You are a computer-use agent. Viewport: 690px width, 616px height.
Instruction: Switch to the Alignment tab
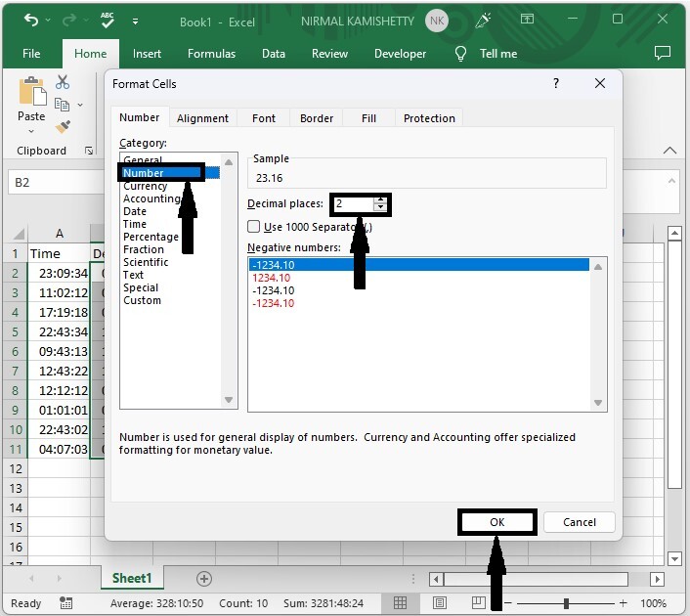point(202,118)
